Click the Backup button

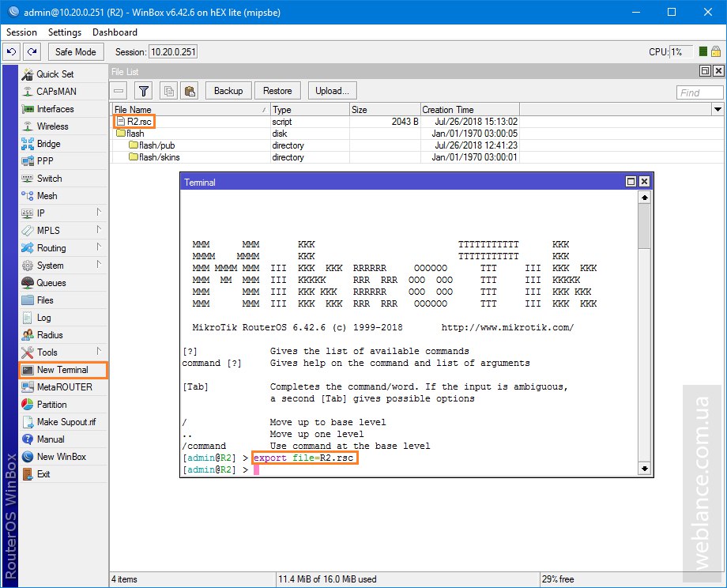(228, 91)
